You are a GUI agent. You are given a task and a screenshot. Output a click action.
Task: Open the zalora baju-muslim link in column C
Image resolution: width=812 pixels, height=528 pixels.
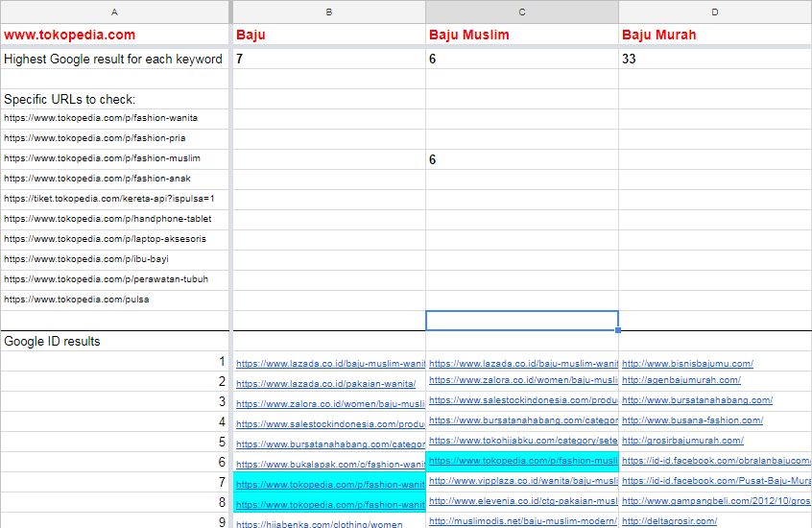point(523,380)
